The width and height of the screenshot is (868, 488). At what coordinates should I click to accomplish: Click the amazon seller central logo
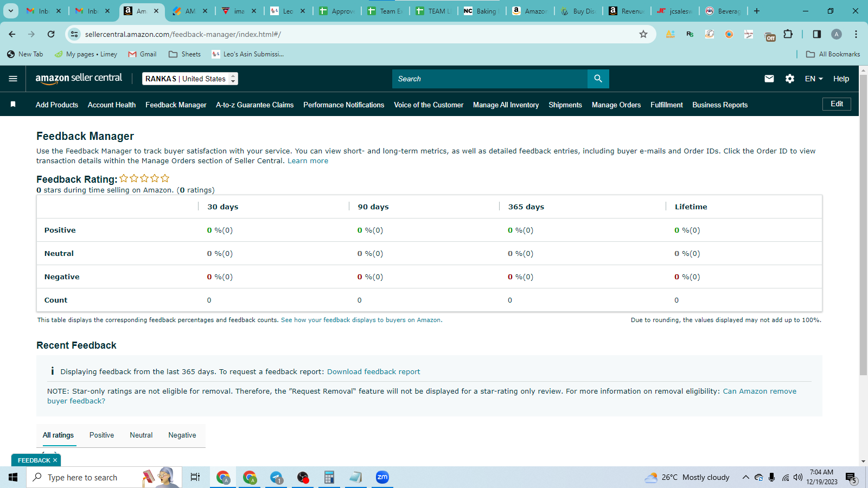click(x=79, y=79)
